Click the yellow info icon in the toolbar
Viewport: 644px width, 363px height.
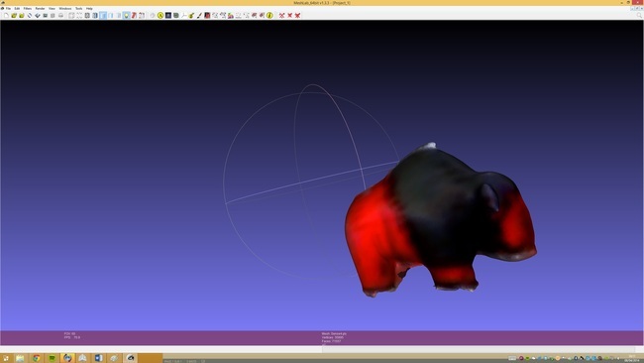pos(269,15)
